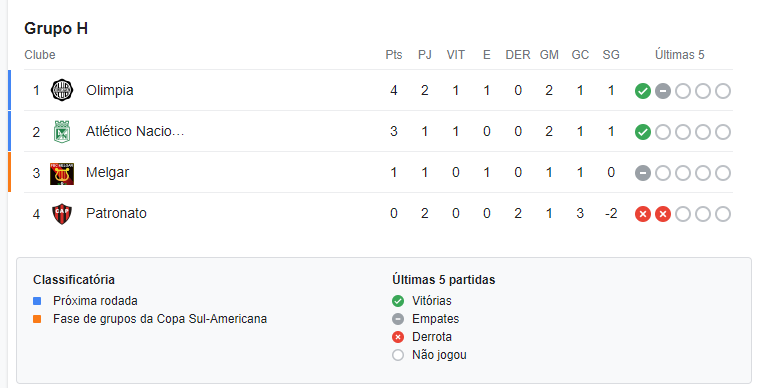
Task: Click the blue Próxima rodada legend square
Action: [x=37, y=301]
